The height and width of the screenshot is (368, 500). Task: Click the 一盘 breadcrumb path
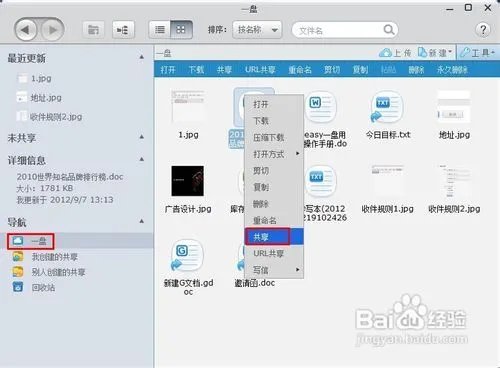point(164,53)
